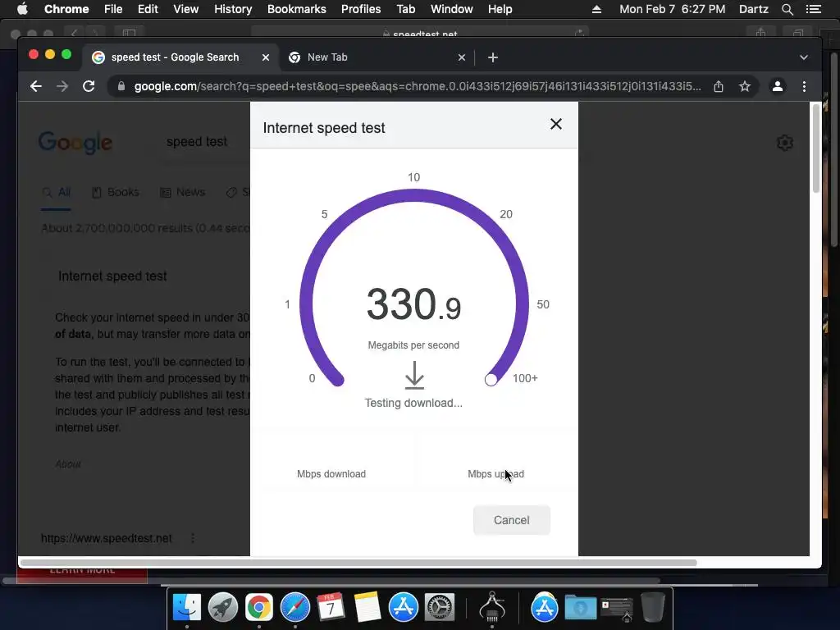Viewport: 840px width, 630px height.
Task: Open Spotlight search in menu bar
Action: 787,9
